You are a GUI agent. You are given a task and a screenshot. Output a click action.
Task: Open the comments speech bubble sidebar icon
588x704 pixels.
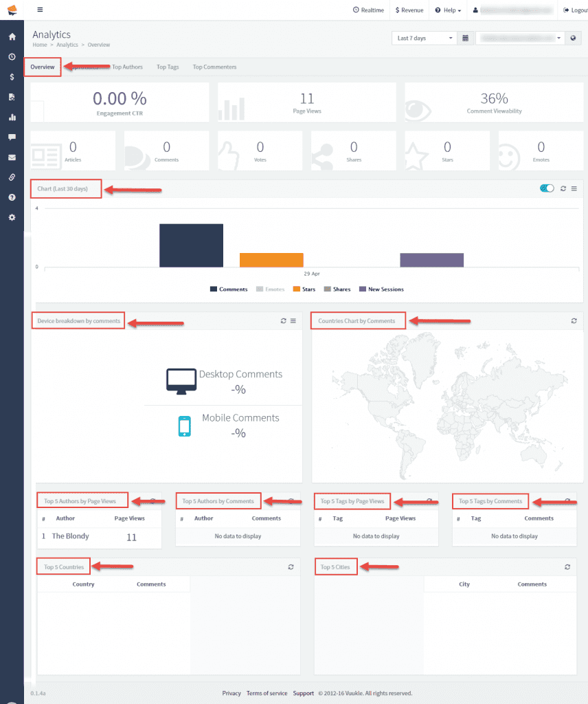tap(12, 137)
